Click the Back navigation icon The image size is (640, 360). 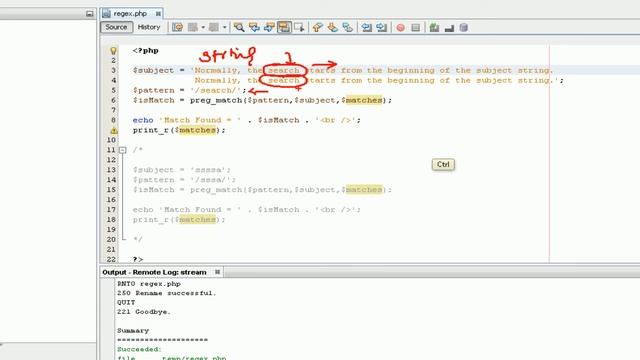[193, 27]
